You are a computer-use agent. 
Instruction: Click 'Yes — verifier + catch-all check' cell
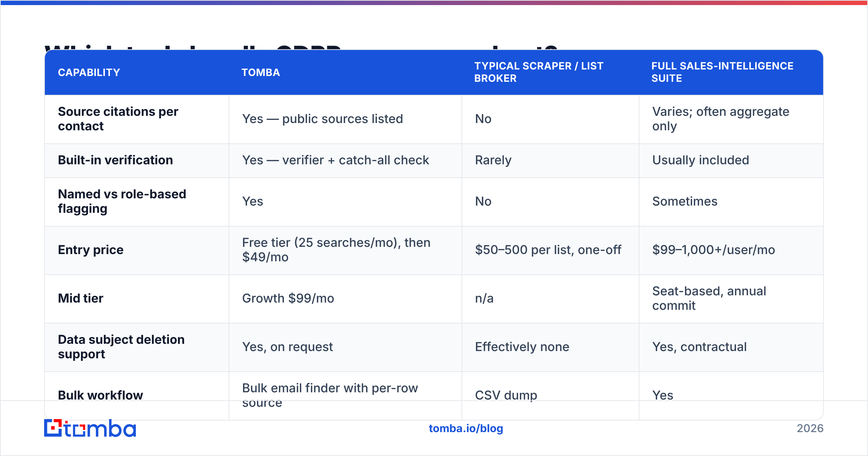point(336,160)
